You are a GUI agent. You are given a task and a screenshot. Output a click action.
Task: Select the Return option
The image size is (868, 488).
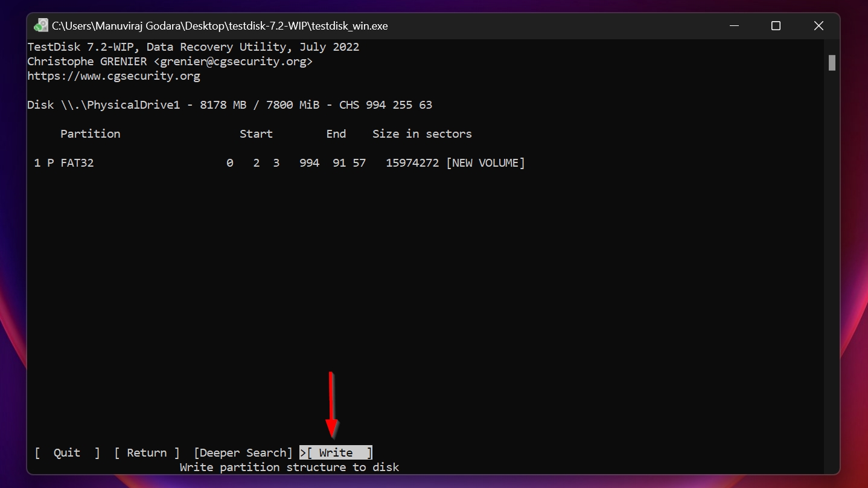147,453
